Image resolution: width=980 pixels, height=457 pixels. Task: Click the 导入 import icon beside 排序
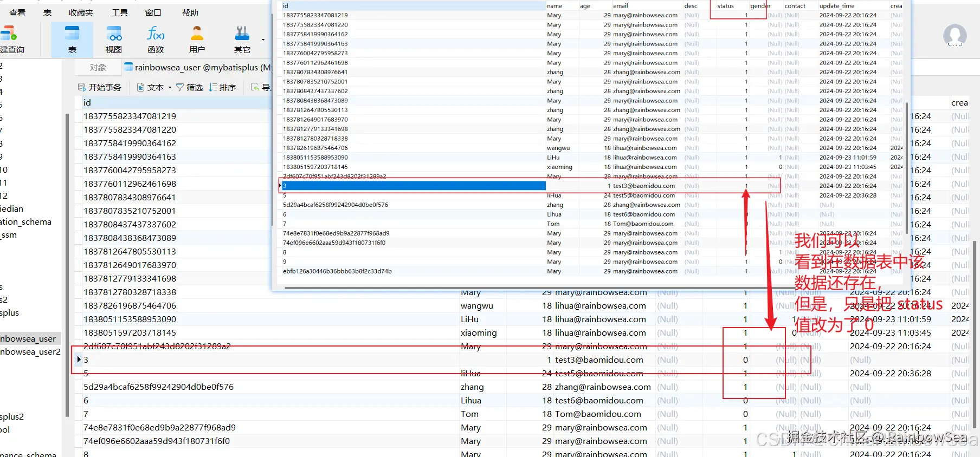[255, 87]
